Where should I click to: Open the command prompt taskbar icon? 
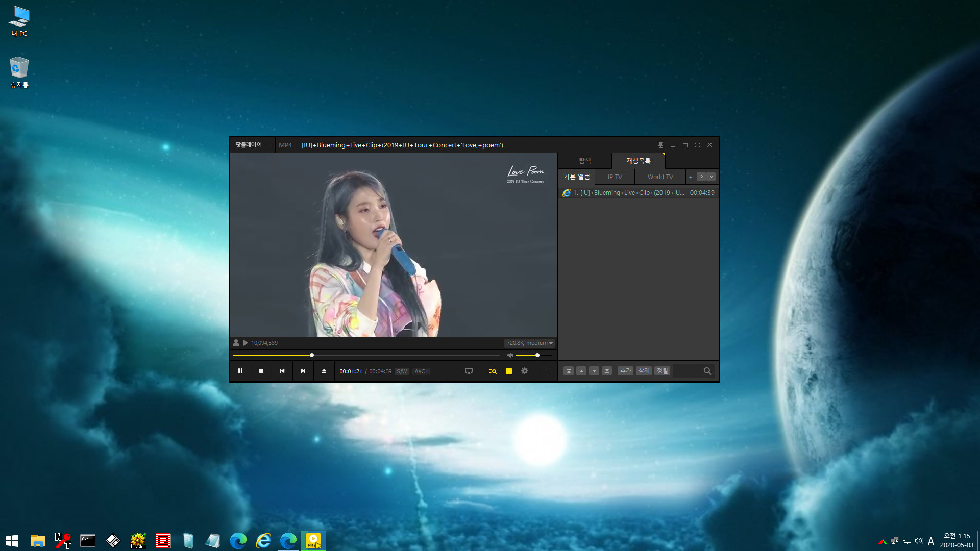tap(88, 540)
